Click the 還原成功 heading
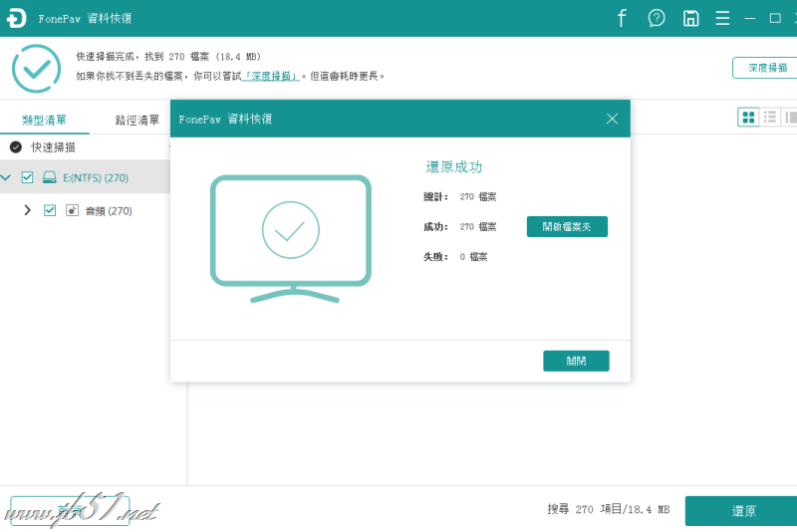 point(454,167)
